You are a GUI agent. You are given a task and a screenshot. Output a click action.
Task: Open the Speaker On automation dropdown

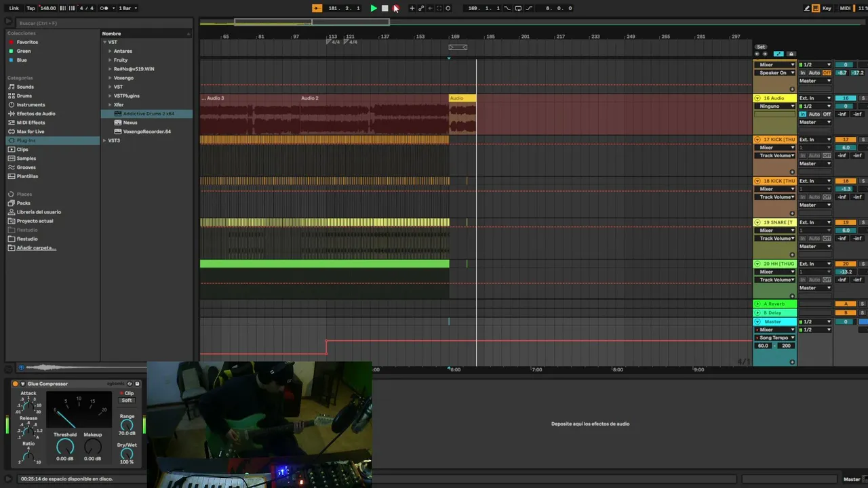[776, 73]
